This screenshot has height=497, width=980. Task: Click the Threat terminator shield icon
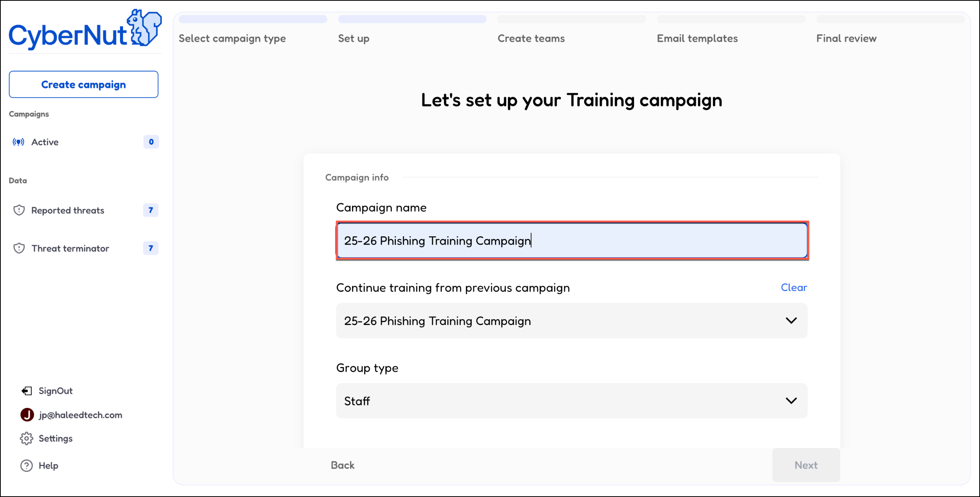pos(19,248)
